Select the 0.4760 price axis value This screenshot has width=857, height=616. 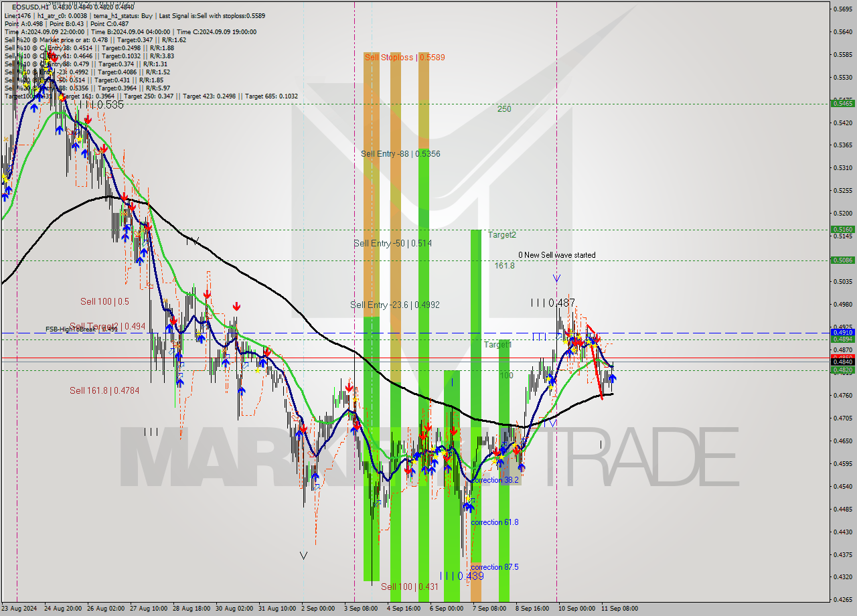click(842, 395)
